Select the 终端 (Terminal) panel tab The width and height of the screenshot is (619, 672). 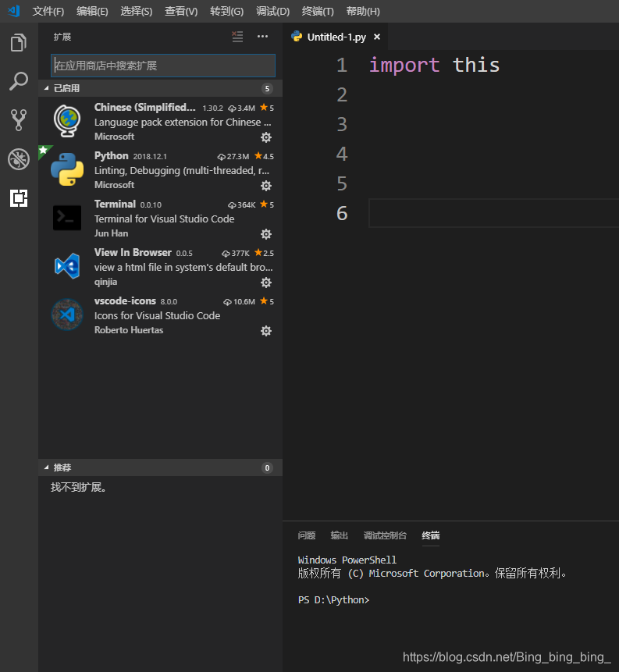point(430,535)
